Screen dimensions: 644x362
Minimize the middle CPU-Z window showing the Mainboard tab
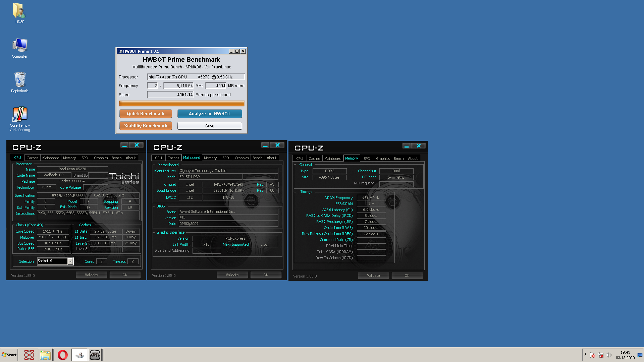pyautogui.click(x=265, y=145)
